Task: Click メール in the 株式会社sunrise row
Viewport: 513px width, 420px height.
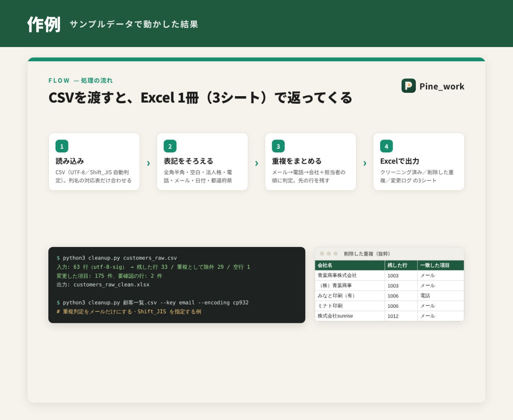Action: coord(441,316)
